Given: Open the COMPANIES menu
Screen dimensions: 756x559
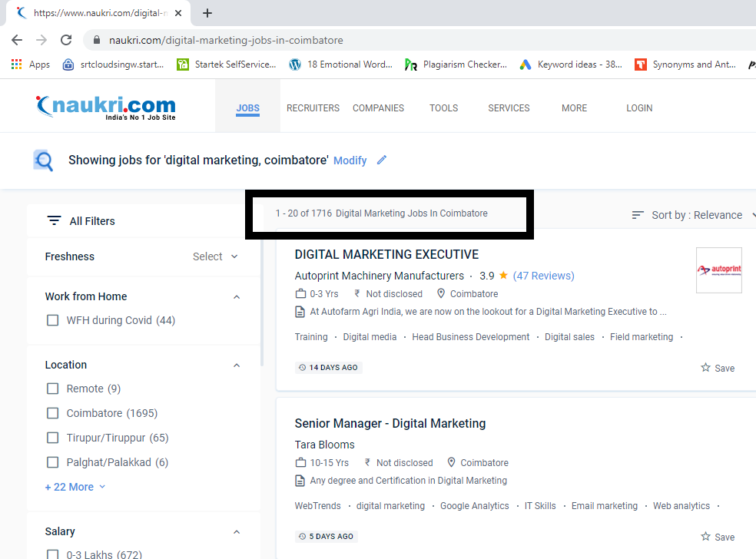Looking at the screenshot, I should click(x=379, y=108).
